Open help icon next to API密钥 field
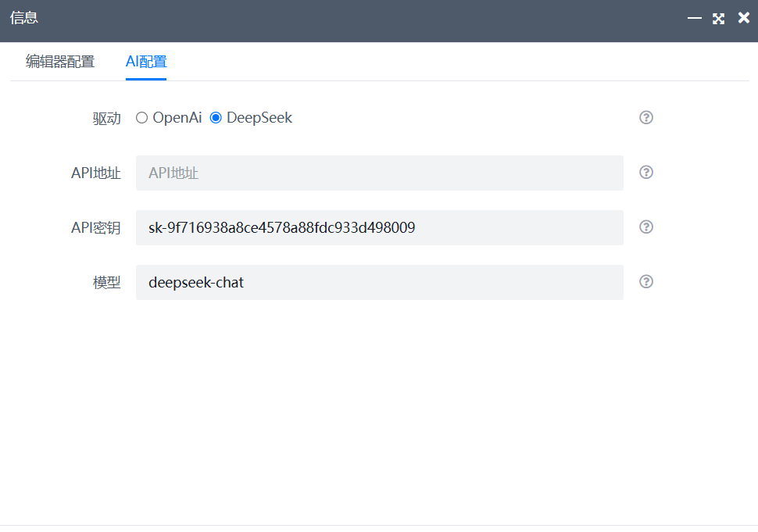 (x=645, y=227)
